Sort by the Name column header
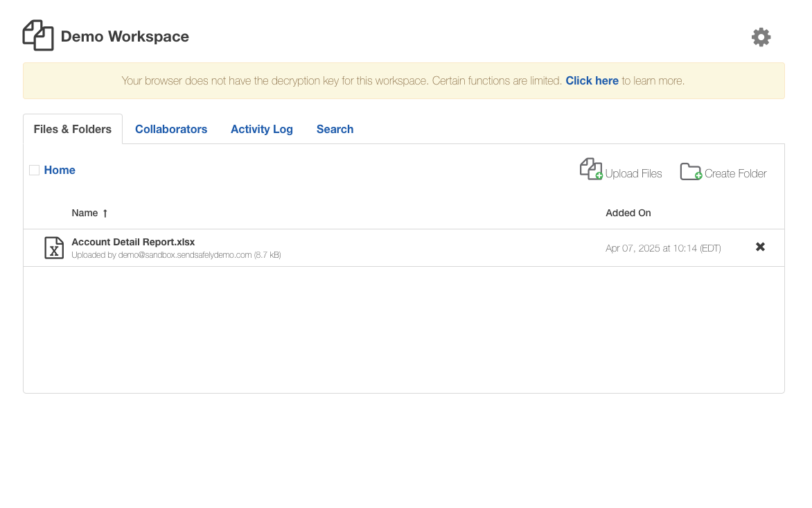The width and height of the screenshot is (812, 508). point(85,213)
